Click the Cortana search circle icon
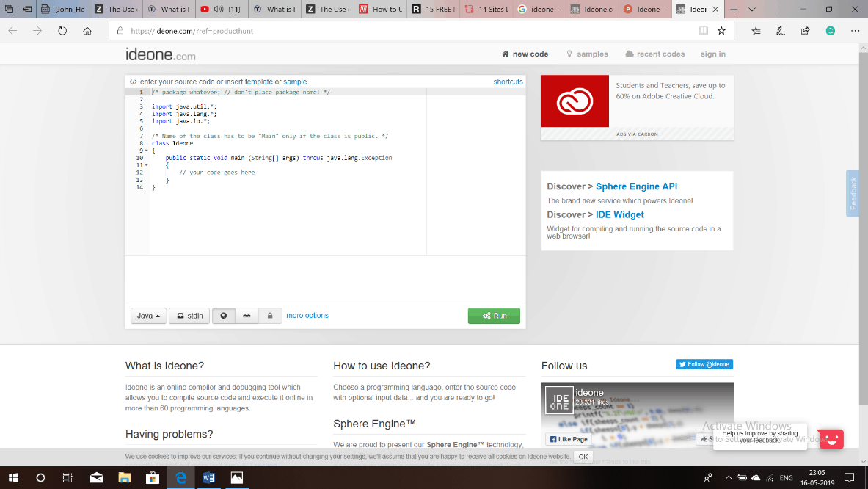The height and width of the screenshot is (489, 868). (40, 478)
